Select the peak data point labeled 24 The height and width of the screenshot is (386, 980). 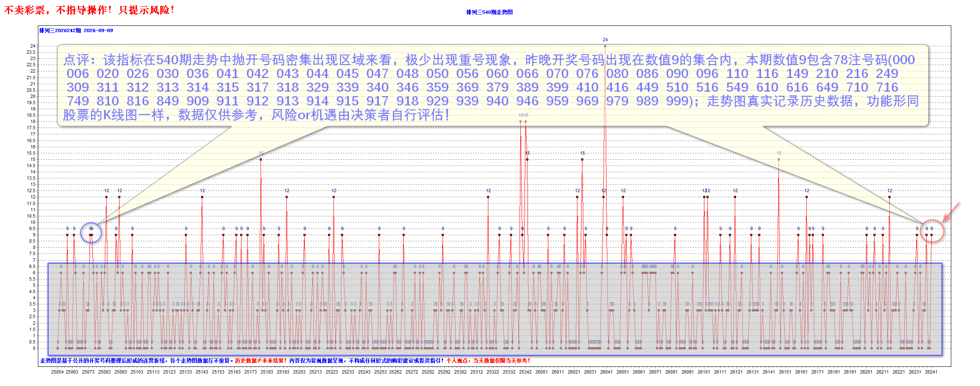605,46
